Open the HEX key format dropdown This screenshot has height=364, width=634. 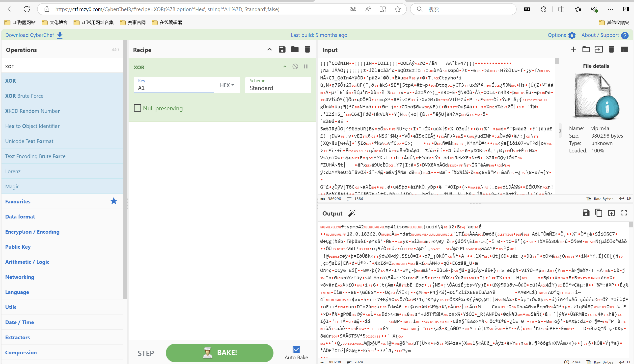[x=227, y=85]
